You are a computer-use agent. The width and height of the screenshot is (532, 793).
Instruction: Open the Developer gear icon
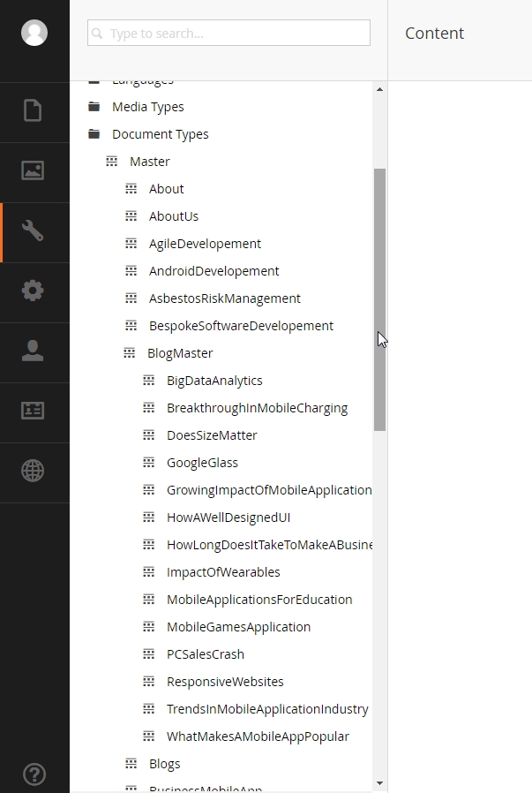tap(33, 291)
